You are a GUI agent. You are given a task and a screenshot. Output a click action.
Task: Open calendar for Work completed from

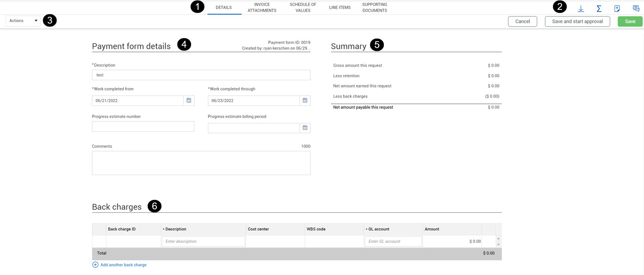pos(189,100)
